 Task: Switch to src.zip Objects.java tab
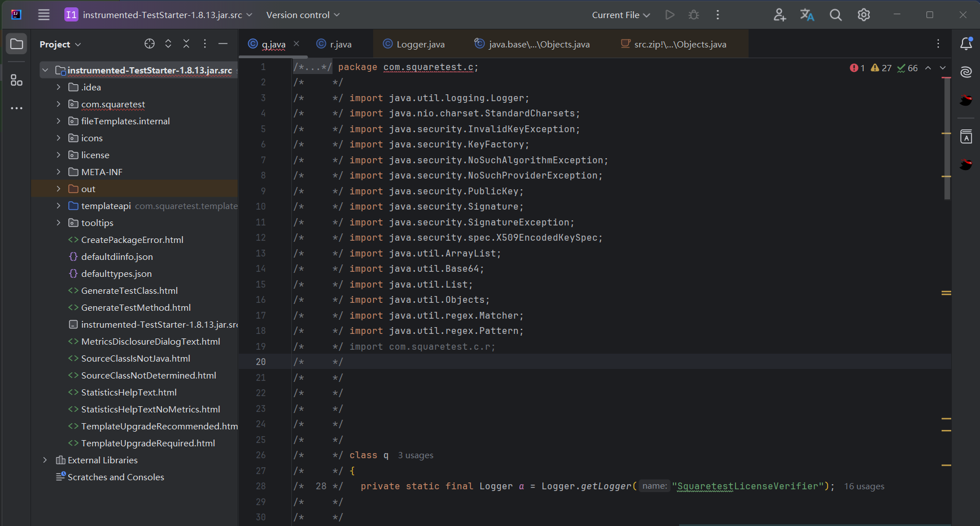point(673,44)
